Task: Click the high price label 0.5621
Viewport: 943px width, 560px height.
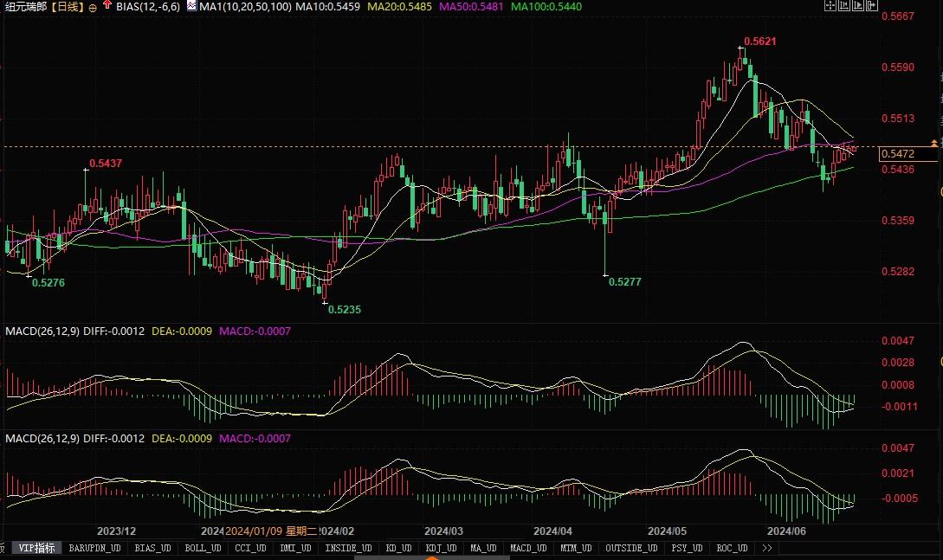Action: tap(760, 42)
